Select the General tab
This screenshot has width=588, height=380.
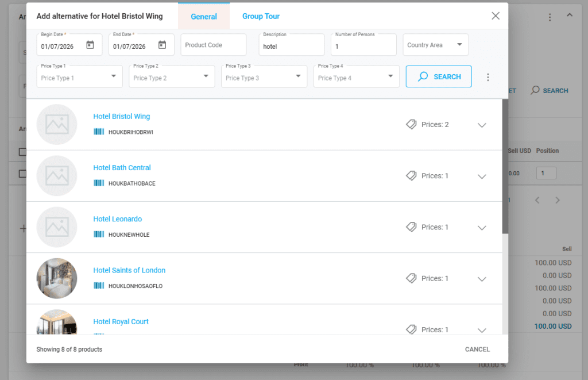(204, 16)
